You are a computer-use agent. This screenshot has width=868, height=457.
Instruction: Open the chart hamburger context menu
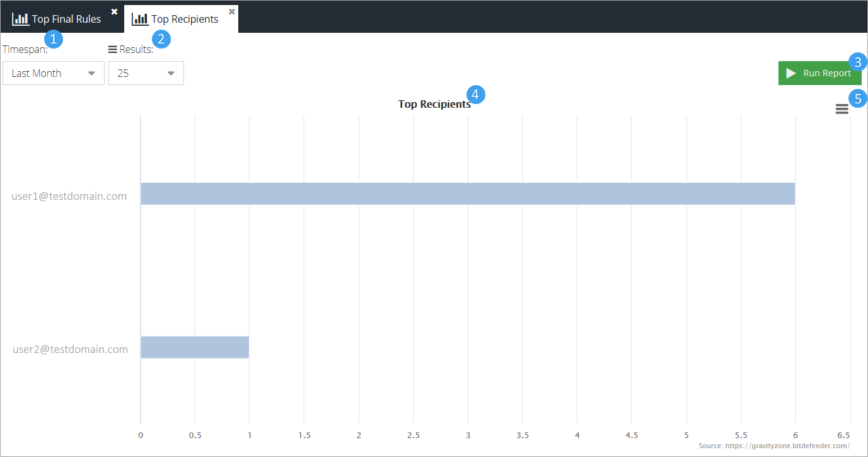click(842, 109)
